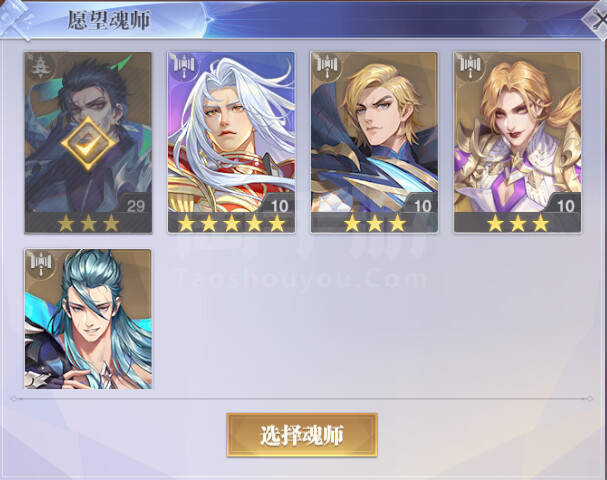Click class emblem icon on teal-haired card
The height and width of the screenshot is (480, 607).
point(41,262)
